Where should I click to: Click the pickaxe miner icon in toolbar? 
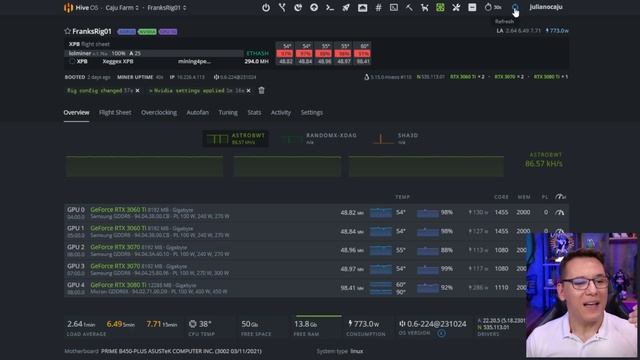[x=409, y=7]
